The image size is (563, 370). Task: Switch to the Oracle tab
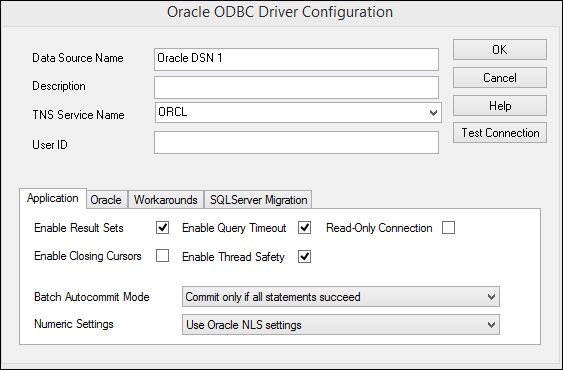(106, 200)
